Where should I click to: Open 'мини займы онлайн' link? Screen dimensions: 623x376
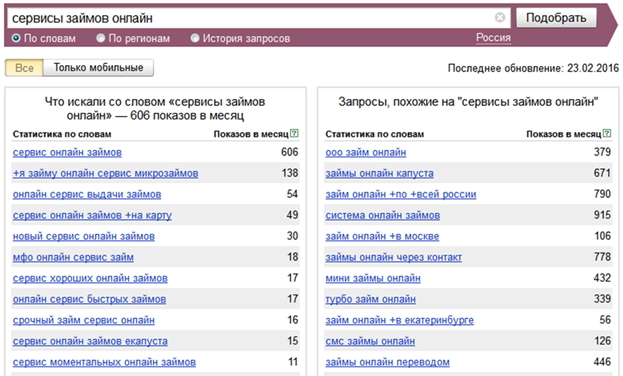[373, 278]
